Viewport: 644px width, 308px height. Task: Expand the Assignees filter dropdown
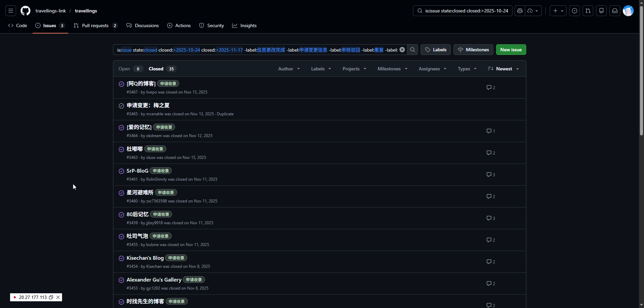[x=432, y=69]
